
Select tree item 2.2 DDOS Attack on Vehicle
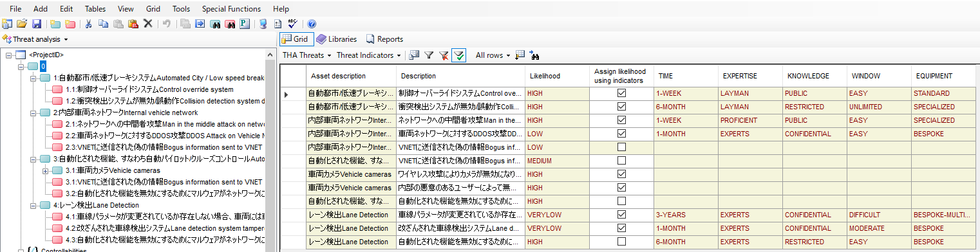165,136
